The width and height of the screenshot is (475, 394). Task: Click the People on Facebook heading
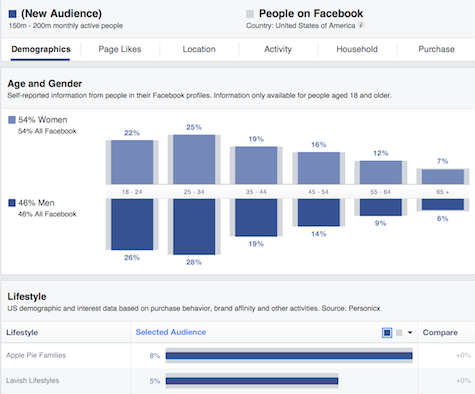tap(311, 14)
